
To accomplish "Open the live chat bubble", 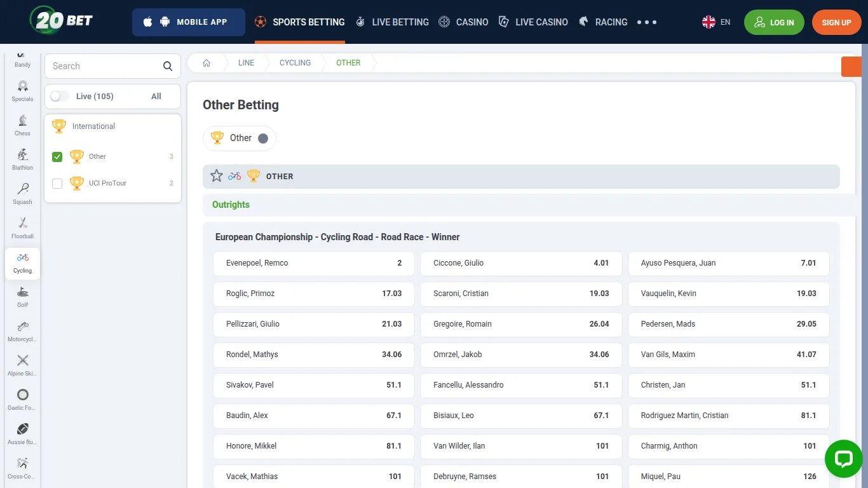I will 843,459.
